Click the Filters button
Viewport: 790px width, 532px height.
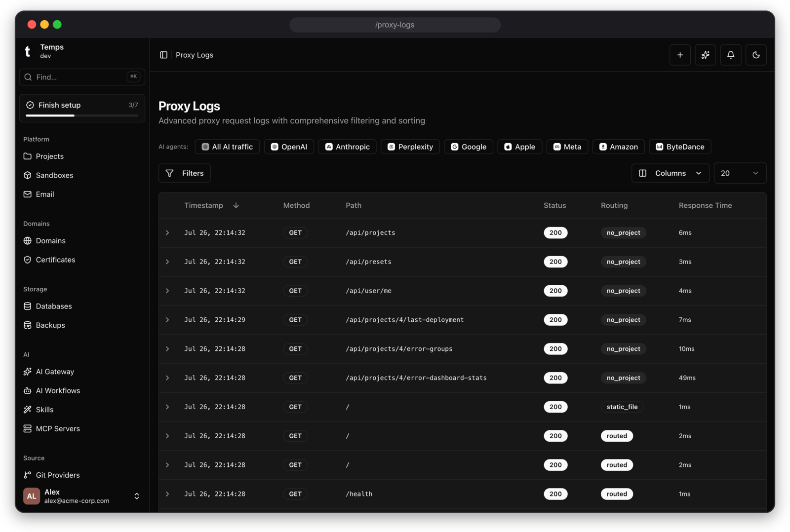coord(184,173)
